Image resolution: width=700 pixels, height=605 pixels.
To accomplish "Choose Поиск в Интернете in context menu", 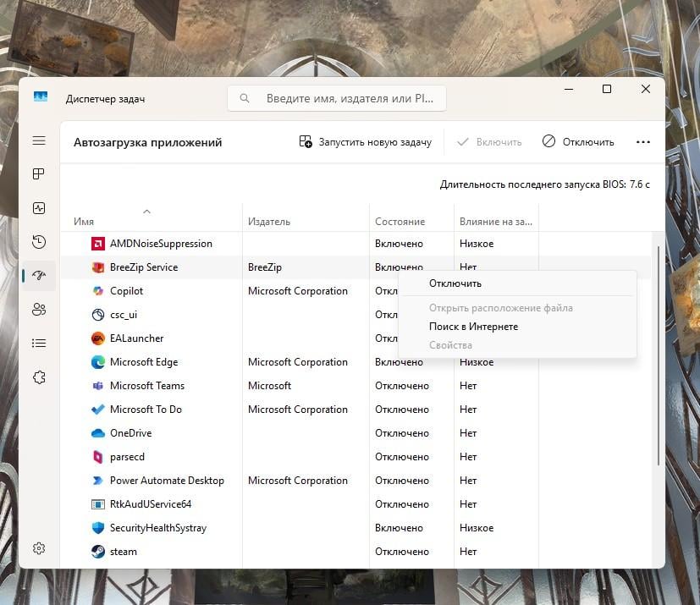I will [x=517, y=327].
